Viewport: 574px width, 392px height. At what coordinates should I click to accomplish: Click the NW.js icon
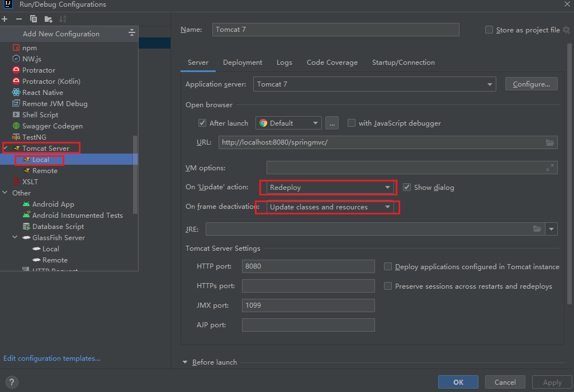(x=16, y=59)
